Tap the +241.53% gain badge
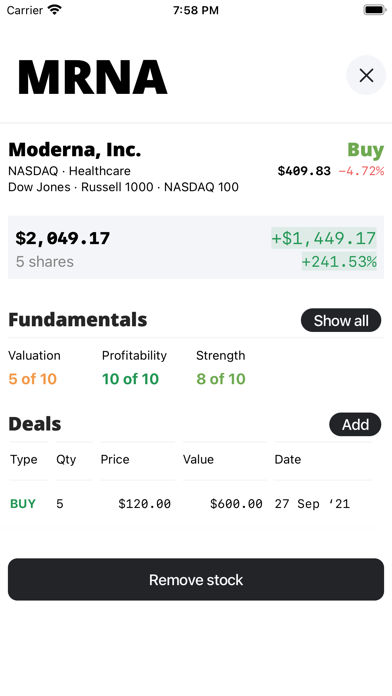Screen dimensions: 392x696 pyautogui.click(x=339, y=261)
